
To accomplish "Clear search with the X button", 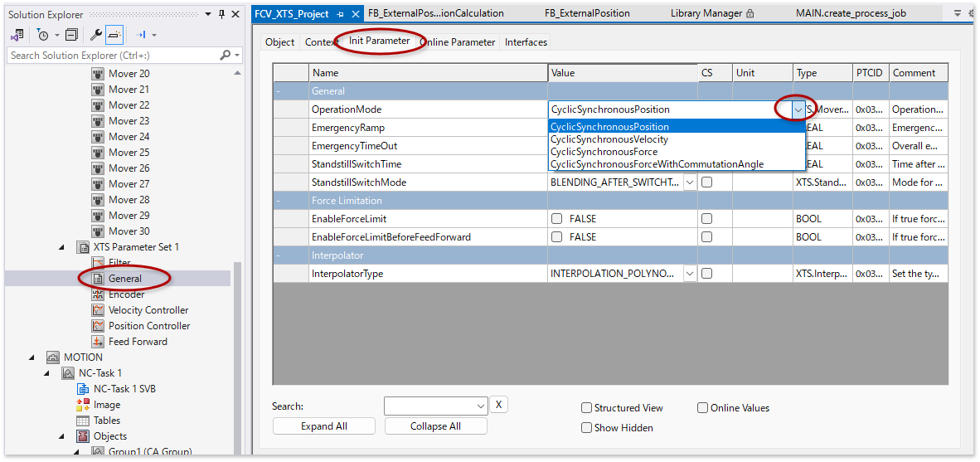I will point(498,405).
